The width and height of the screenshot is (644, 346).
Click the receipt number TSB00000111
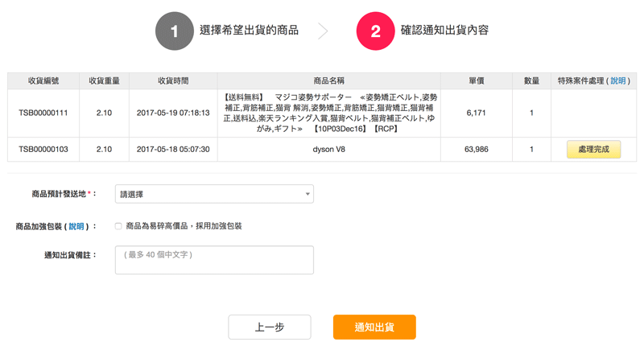[x=43, y=113]
